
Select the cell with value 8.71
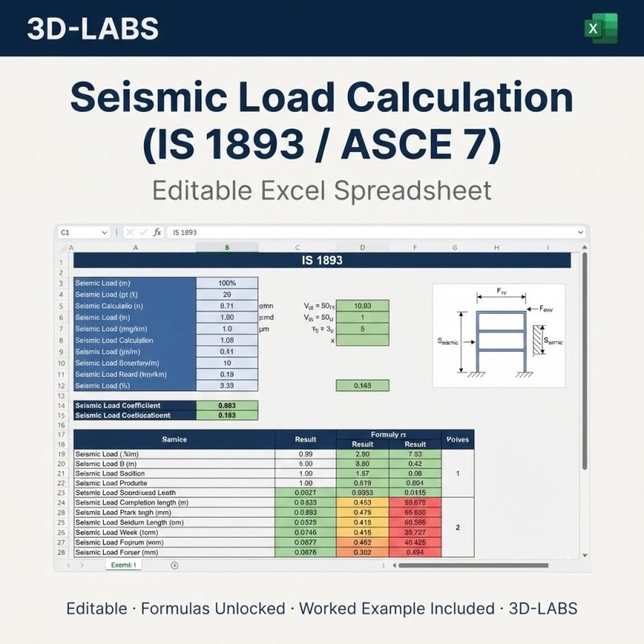point(227,306)
